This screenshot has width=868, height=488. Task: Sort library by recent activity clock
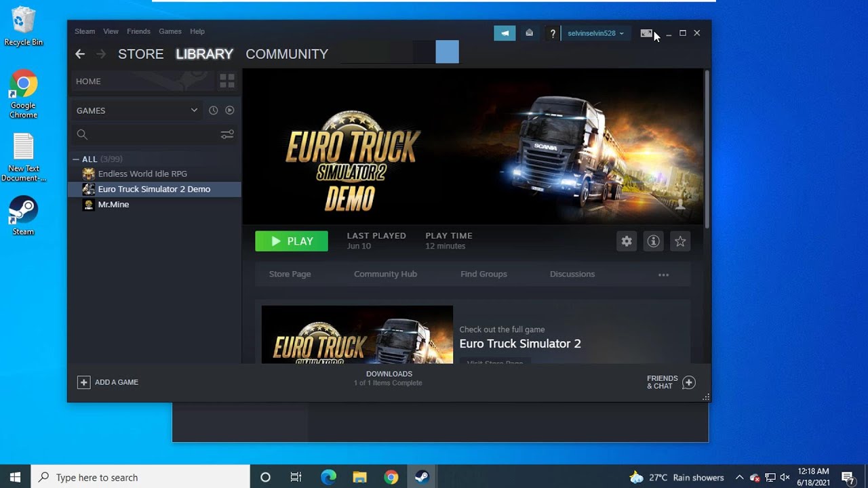click(213, 110)
